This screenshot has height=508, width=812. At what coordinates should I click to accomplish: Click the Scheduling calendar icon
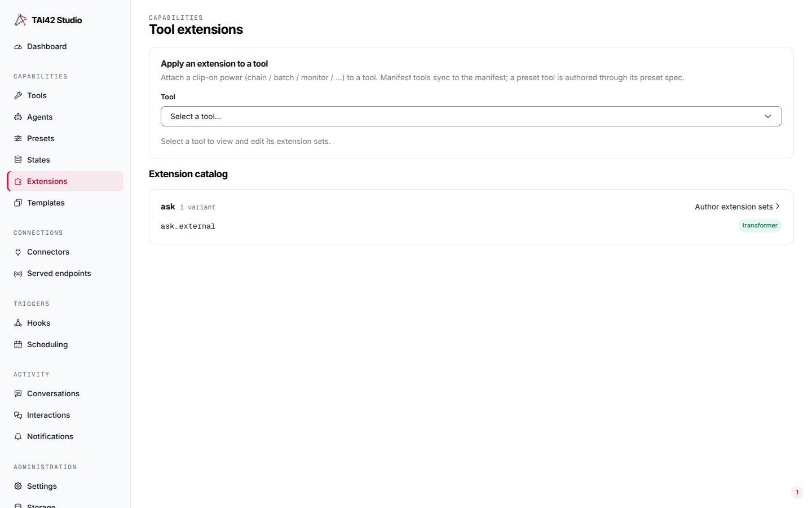18,345
